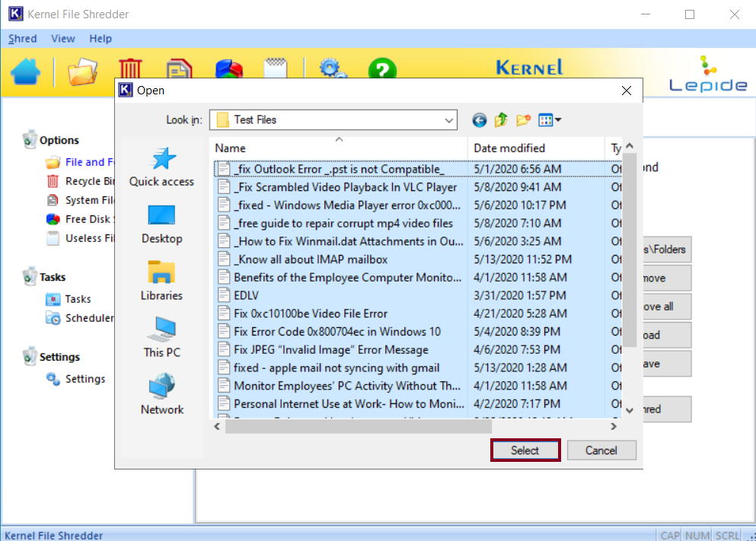Open Scheduler item in sidebar
Image resolution: width=756 pixels, height=541 pixels.
point(80,318)
